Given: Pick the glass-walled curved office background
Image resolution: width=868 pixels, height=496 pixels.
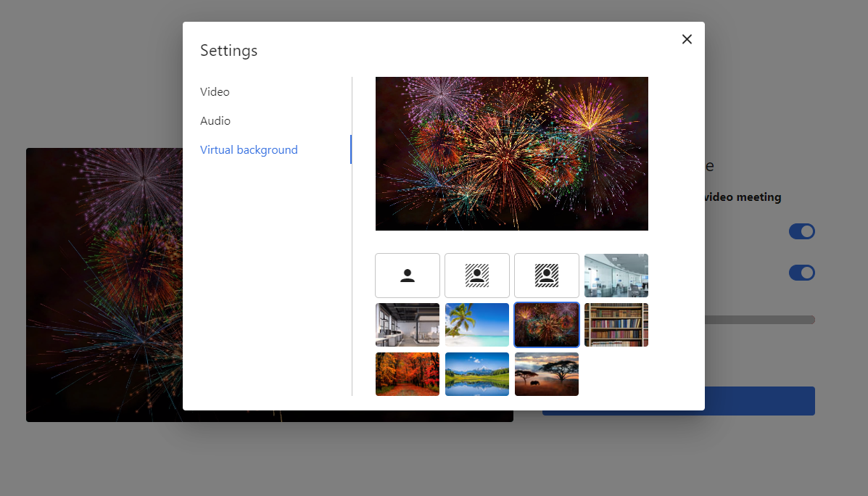Looking at the screenshot, I should click(x=616, y=276).
